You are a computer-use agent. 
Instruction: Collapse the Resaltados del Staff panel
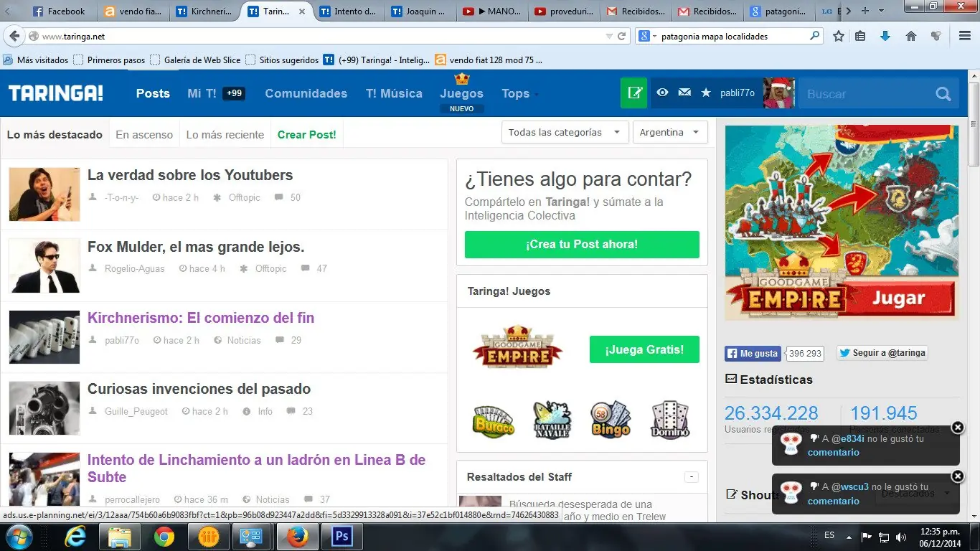tap(691, 477)
